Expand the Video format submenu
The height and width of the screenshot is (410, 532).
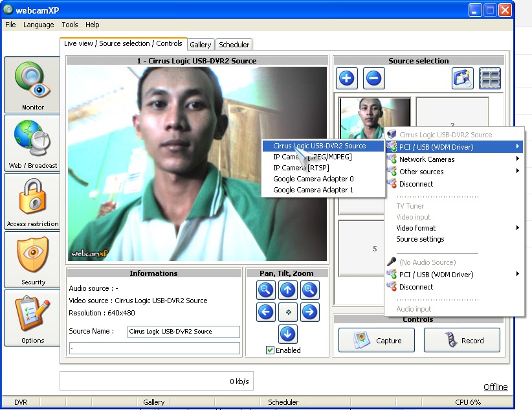pyautogui.click(x=454, y=228)
